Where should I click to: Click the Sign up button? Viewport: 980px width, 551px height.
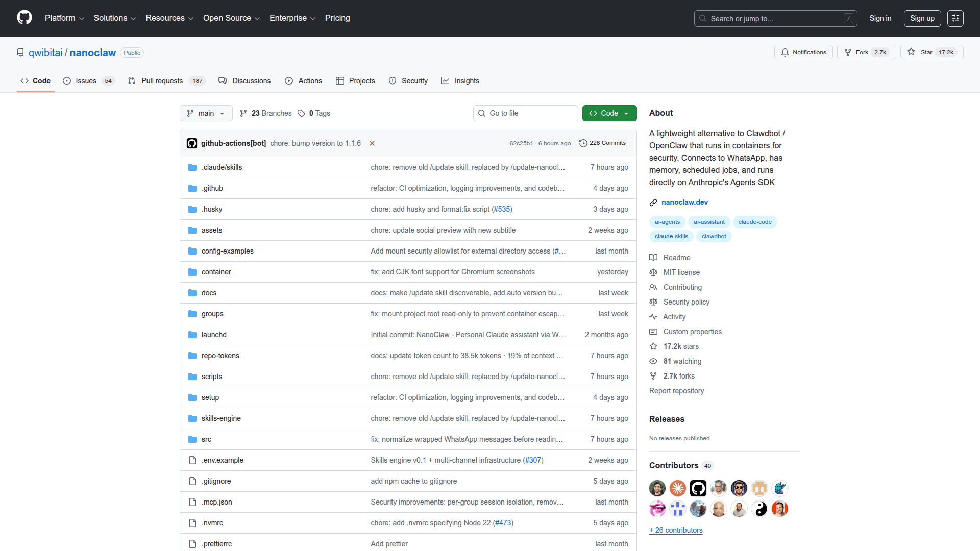tap(922, 18)
